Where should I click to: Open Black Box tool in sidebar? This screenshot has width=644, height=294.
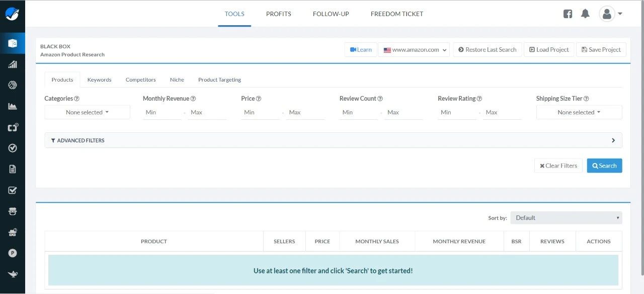[13, 43]
